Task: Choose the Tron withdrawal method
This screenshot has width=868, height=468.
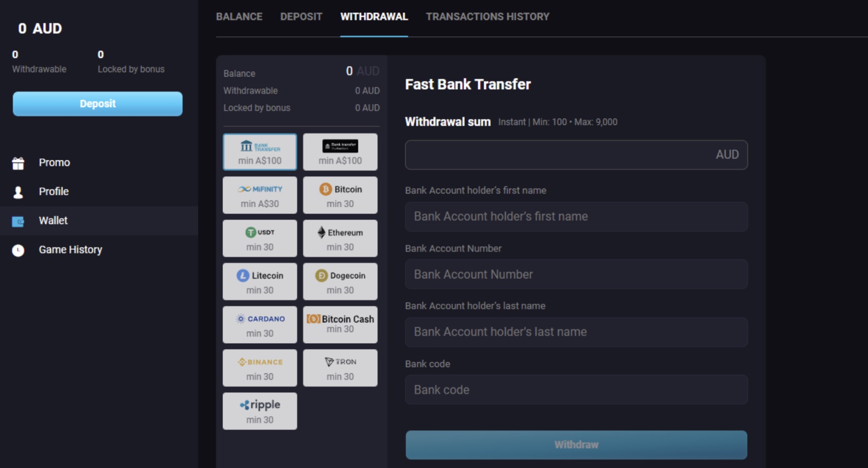Action: pos(340,368)
